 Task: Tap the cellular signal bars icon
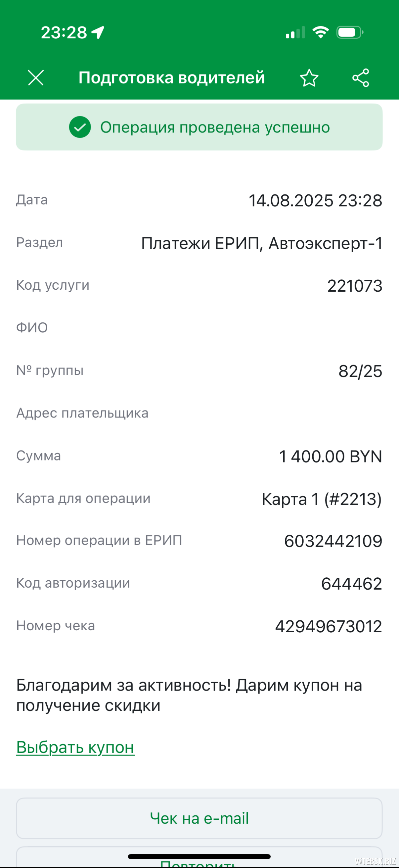coord(295,33)
